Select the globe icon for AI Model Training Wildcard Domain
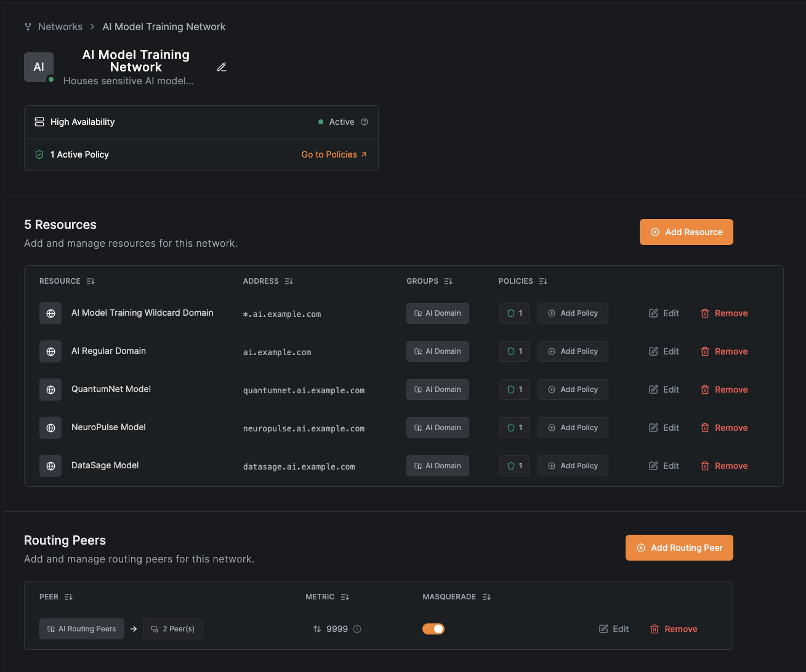Image resolution: width=806 pixels, height=672 pixels. click(50, 313)
